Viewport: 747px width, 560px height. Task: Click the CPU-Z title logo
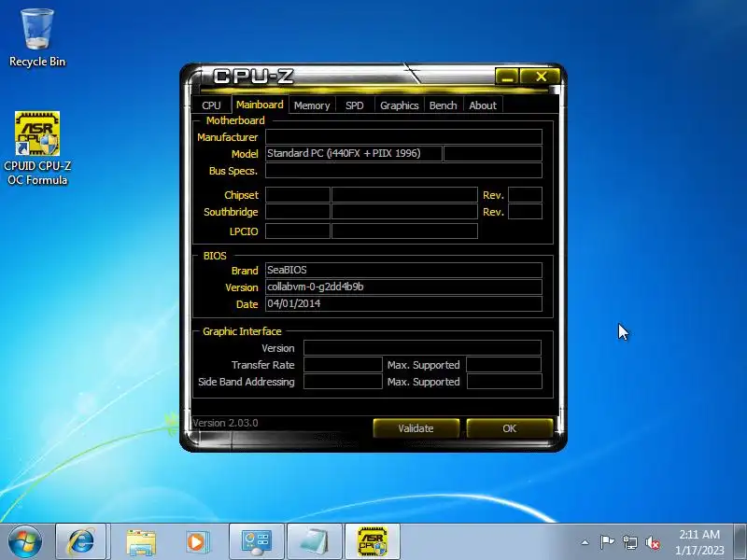253,77
